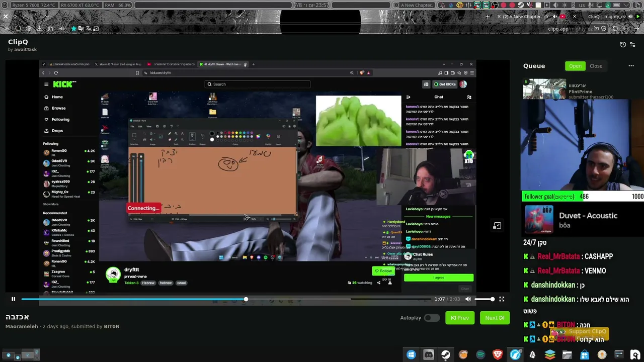Open the Duvet - Acoustic album art
This screenshot has width=644, height=362.
point(539,220)
